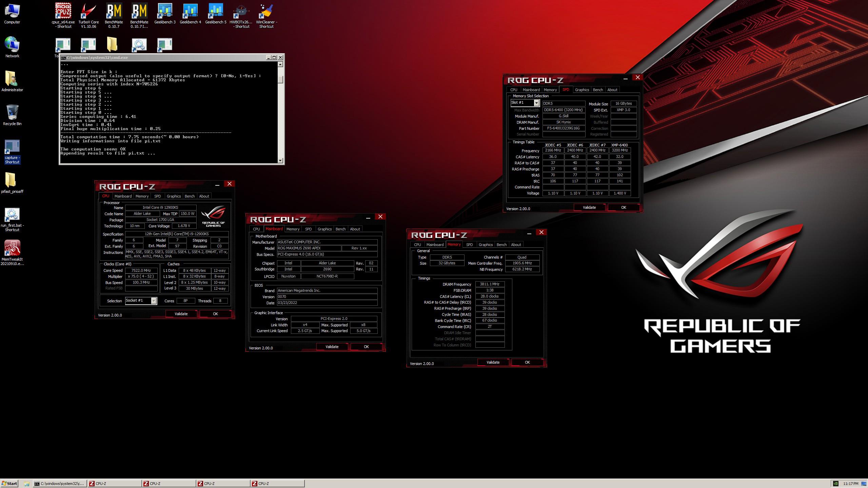Expand the Slot #1 memory slot dropdown

coord(536,103)
